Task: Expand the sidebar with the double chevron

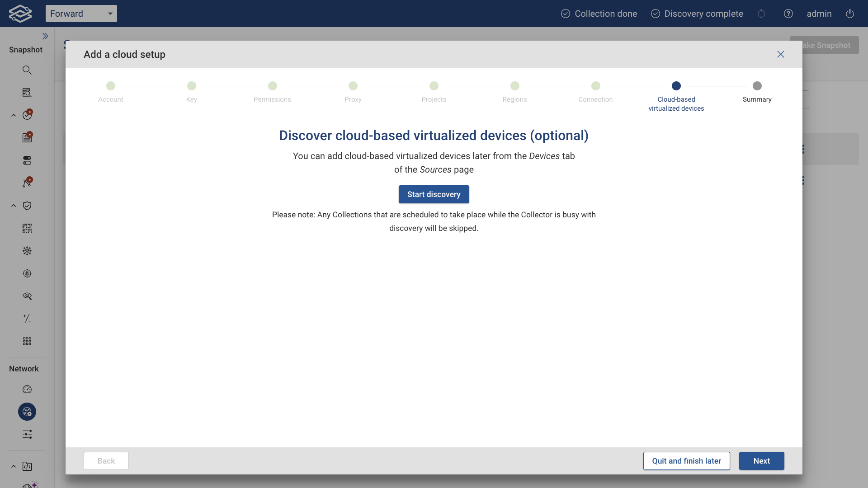Action: [45, 36]
